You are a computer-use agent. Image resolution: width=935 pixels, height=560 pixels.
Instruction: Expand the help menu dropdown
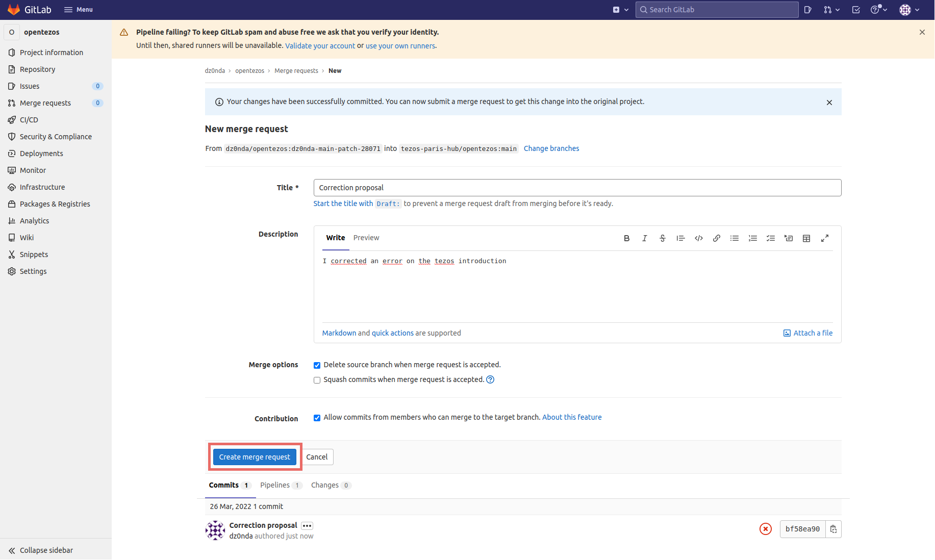click(x=878, y=10)
